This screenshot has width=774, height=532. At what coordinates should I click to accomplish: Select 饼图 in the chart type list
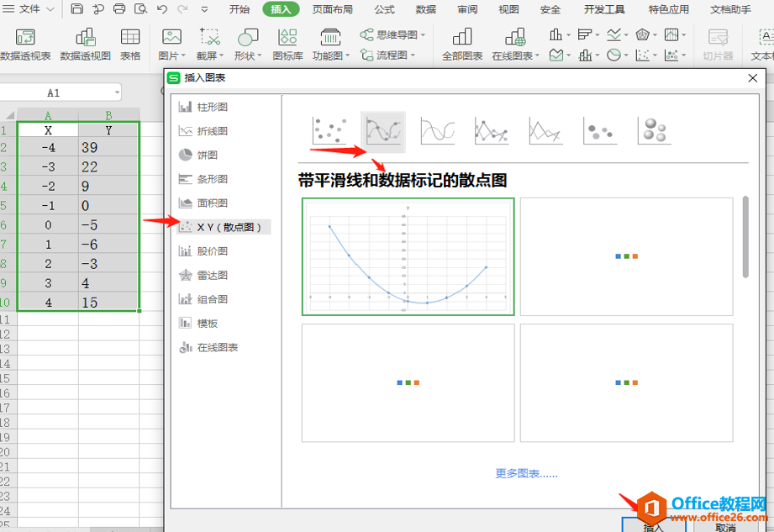[224, 155]
